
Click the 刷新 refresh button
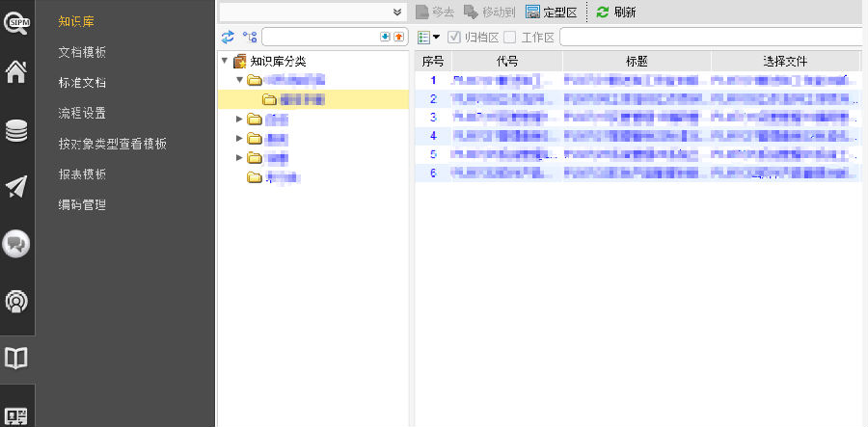(615, 12)
